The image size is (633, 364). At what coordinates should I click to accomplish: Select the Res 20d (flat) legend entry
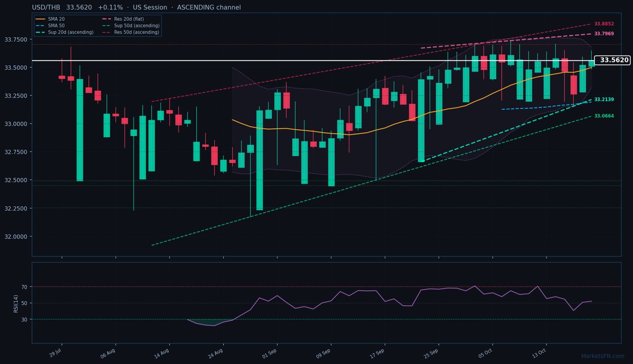[x=123, y=19]
